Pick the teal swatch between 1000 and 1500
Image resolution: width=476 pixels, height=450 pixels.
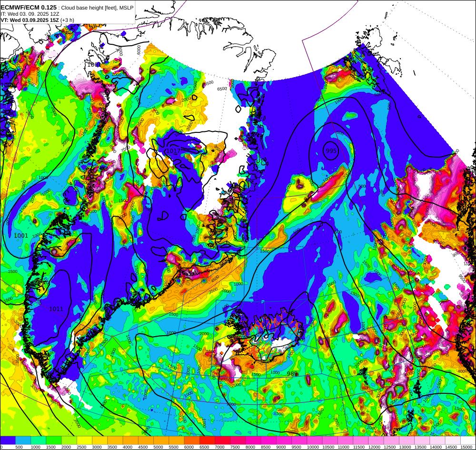tap(39, 440)
